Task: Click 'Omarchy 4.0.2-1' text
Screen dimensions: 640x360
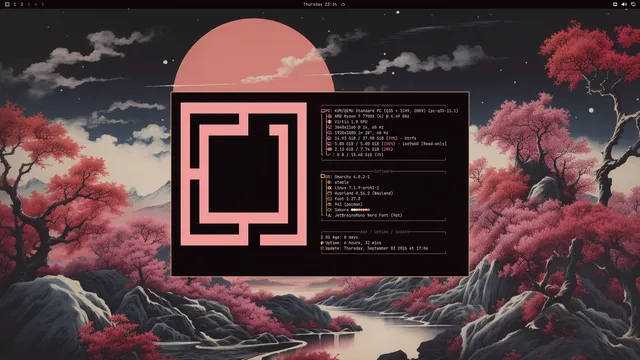Action: pyautogui.click(x=352, y=177)
